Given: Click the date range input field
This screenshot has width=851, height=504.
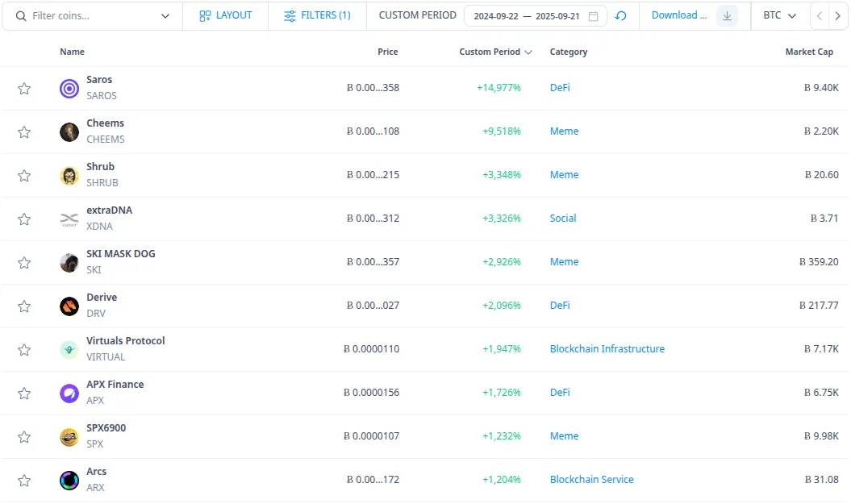Looking at the screenshot, I should [x=532, y=15].
